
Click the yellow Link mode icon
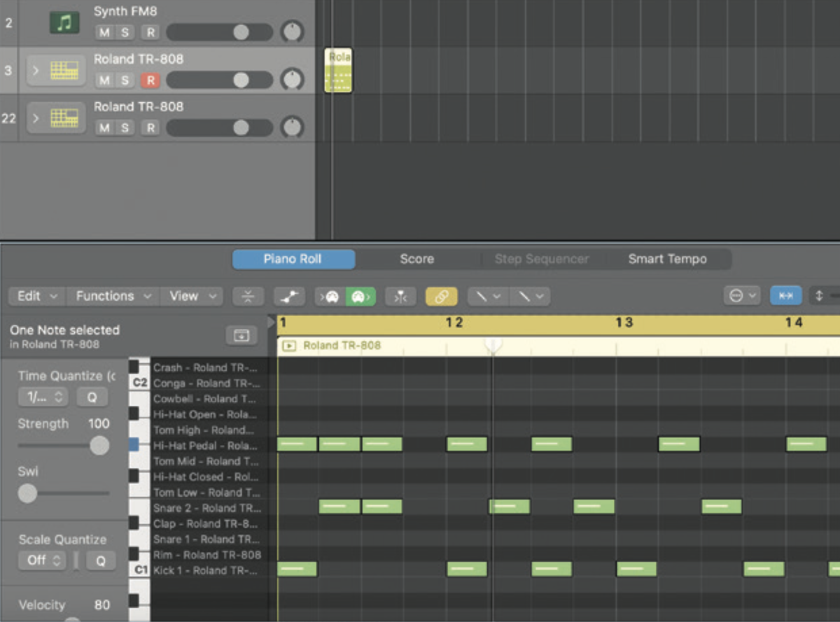tap(440, 296)
